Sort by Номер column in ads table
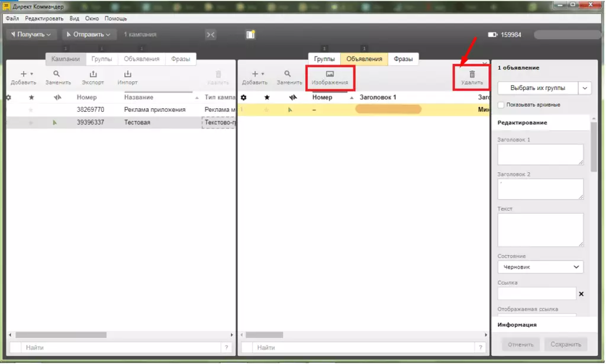Viewport: 606px width, 364px height. pos(323,98)
